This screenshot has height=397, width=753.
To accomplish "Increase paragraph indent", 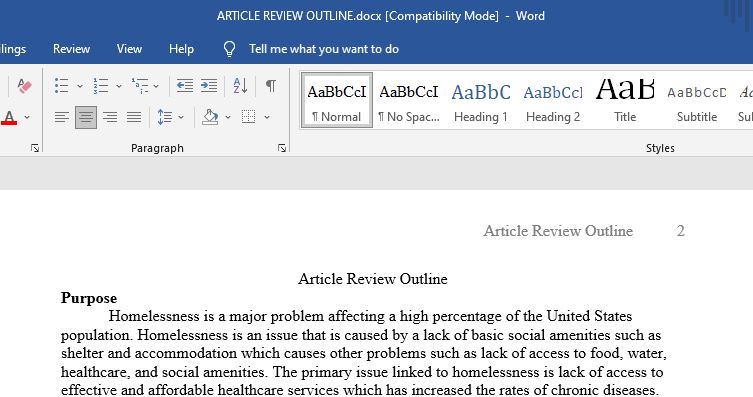I will pos(209,86).
